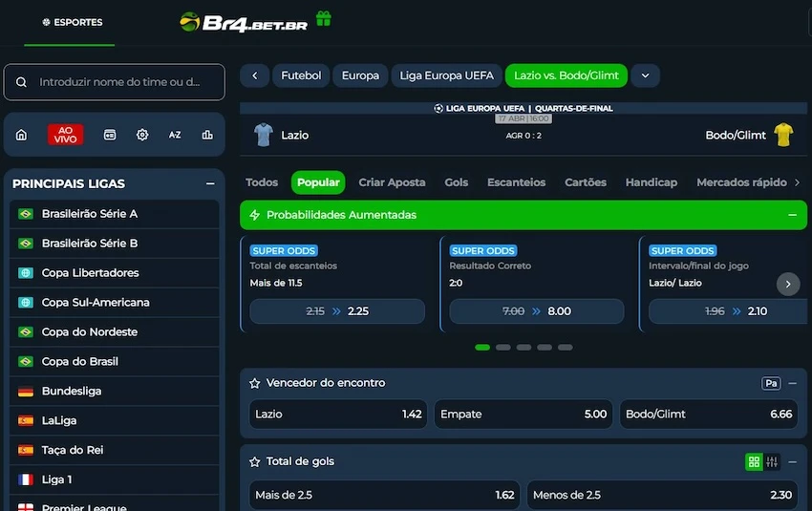Open Copa Sul-Americana league
This screenshot has height=511, width=812.
point(114,303)
